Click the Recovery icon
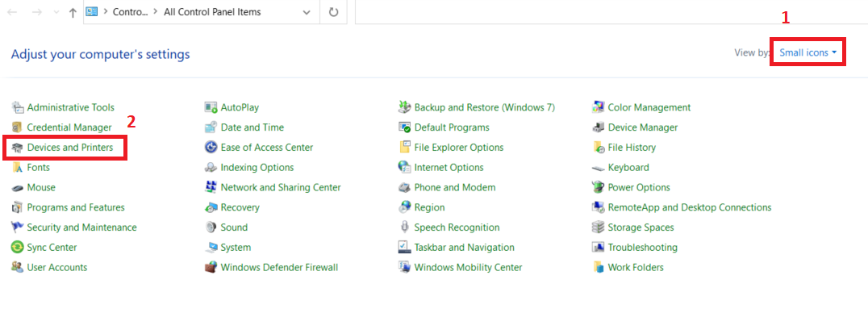The image size is (868, 309). coord(211,207)
